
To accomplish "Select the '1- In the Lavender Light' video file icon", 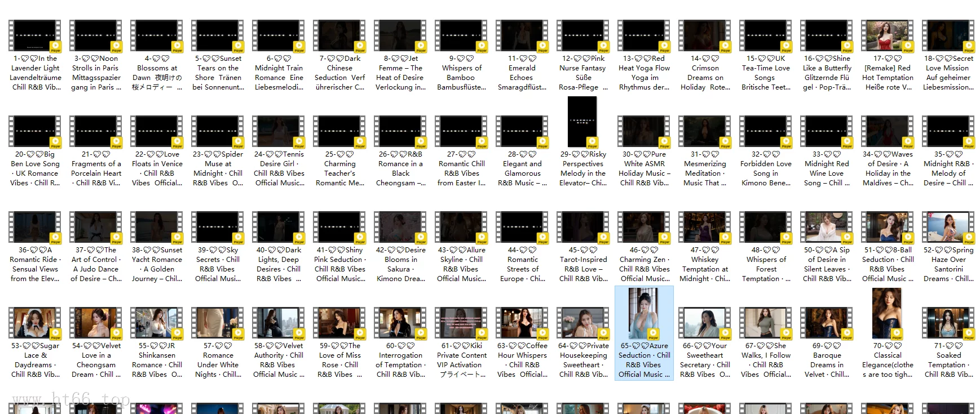I will coord(34,36).
